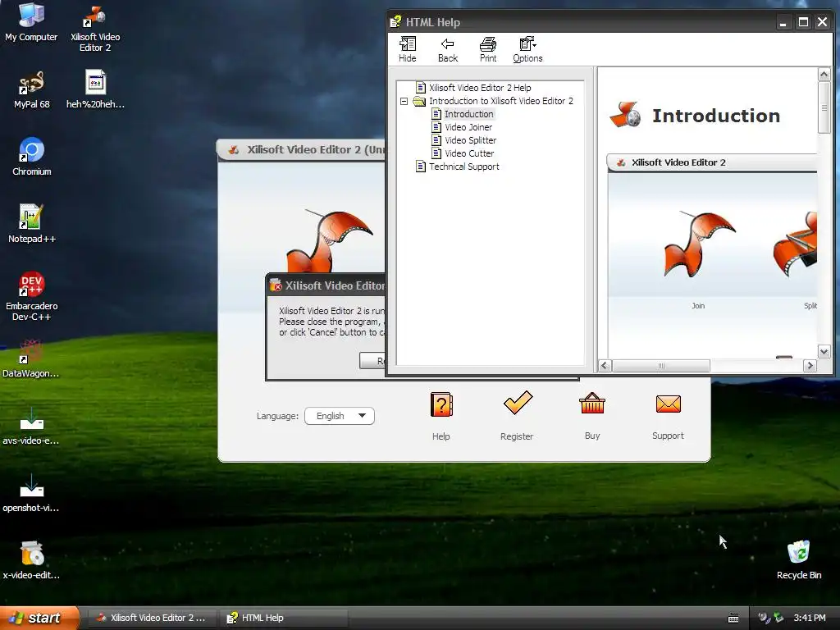Select the x-video-edit... desktop icon
The height and width of the screenshot is (630, 840).
(31, 560)
